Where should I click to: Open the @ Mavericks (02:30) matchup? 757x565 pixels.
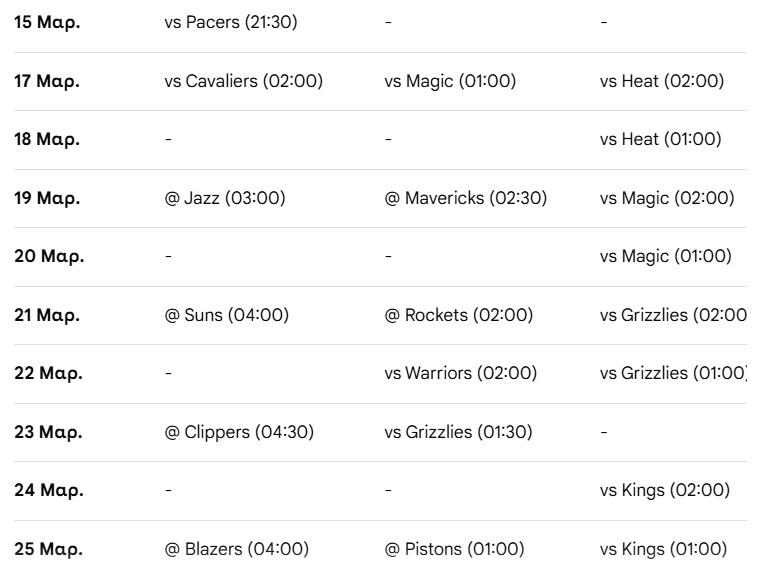coord(466,198)
